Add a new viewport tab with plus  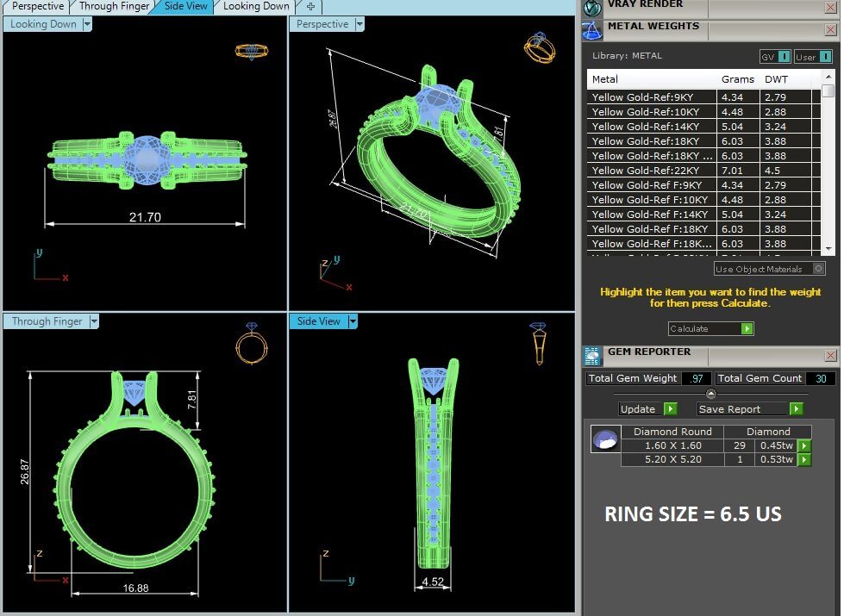tap(310, 6)
